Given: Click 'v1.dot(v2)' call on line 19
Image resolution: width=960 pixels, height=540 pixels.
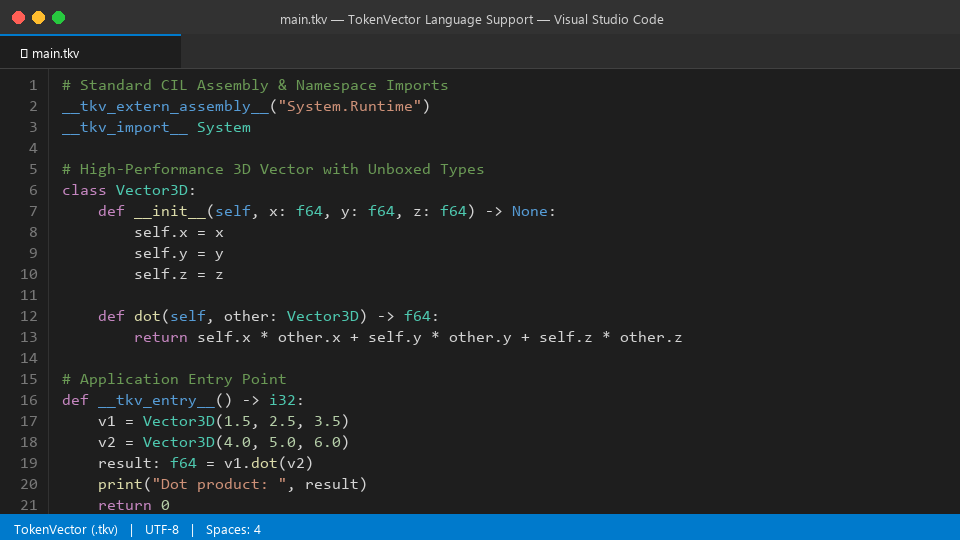Looking at the screenshot, I should [268, 463].
